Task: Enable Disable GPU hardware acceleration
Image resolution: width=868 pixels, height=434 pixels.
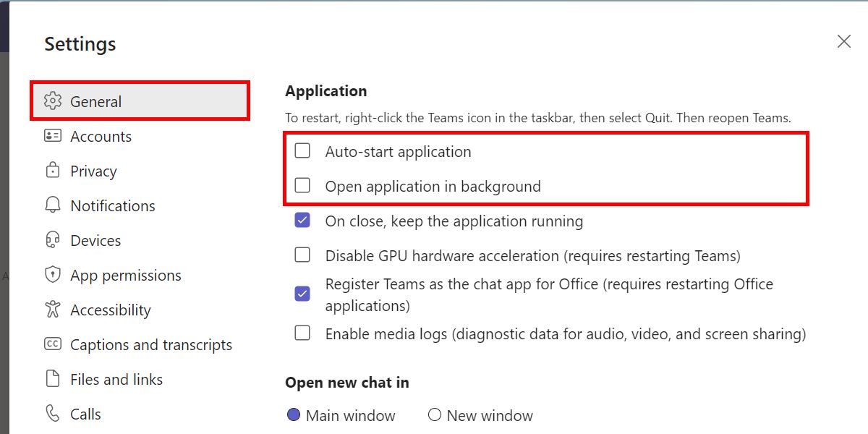Action: [302, 255]
